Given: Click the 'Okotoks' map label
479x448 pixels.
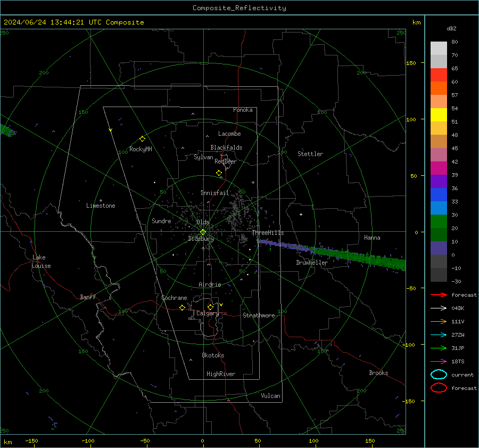Looking at the screenshot, I should coord(213,355).
